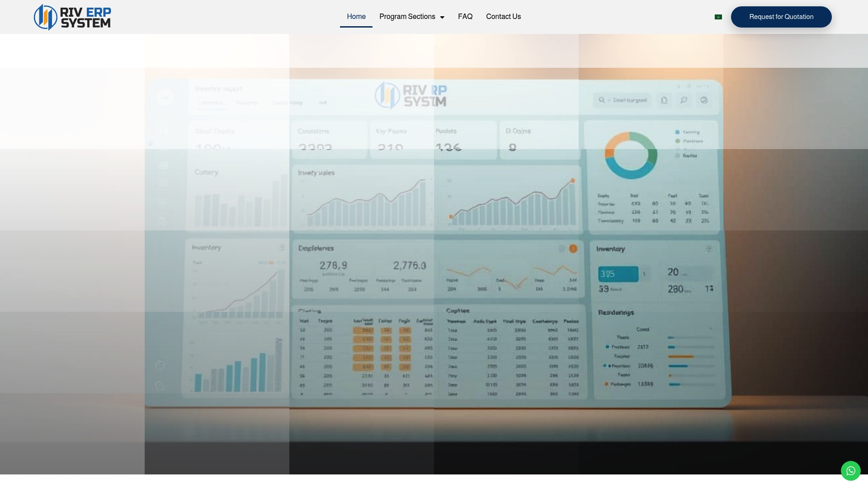
Task: Click the help circle icon below sidebar settings
Action: 160,386
